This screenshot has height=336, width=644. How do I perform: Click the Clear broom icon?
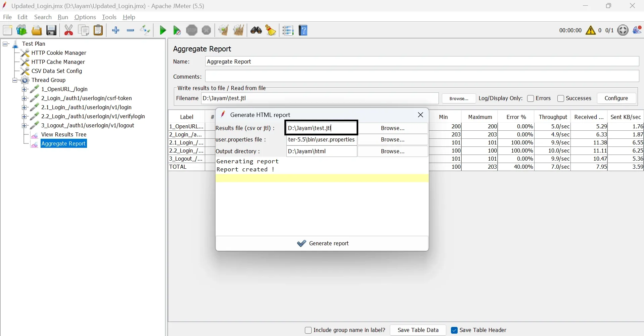click(x=223, y=30)
